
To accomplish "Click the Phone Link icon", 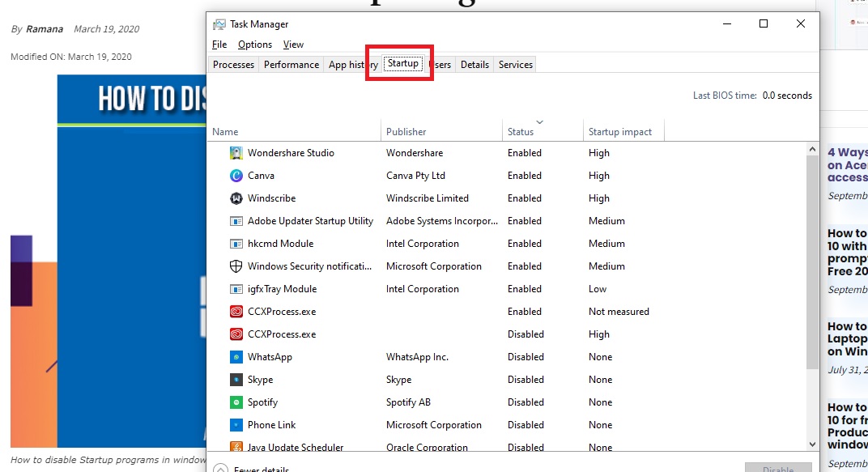I will click(236, 425).
